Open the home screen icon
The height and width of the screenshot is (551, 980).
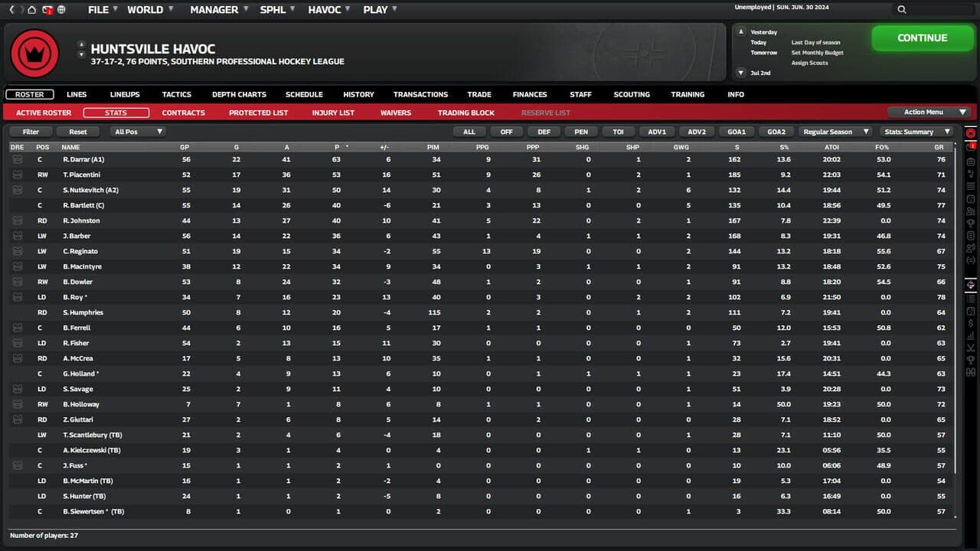point(31,10)
